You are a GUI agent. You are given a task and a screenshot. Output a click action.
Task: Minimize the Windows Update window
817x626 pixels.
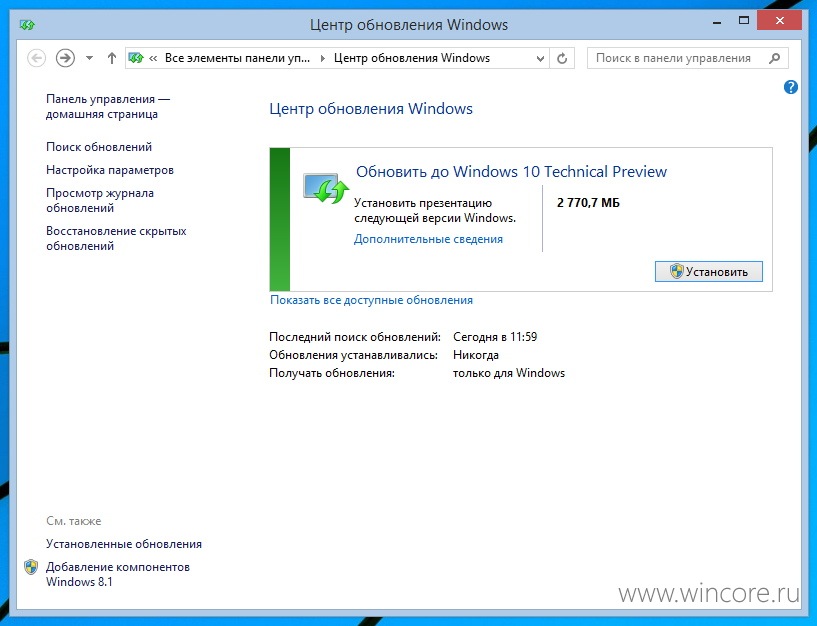click(717, 22)
